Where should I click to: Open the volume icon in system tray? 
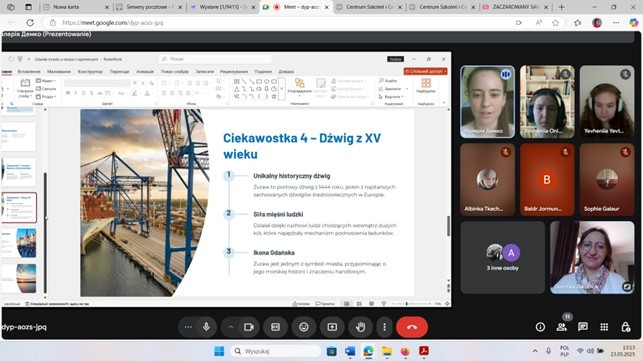pos(590,351)
